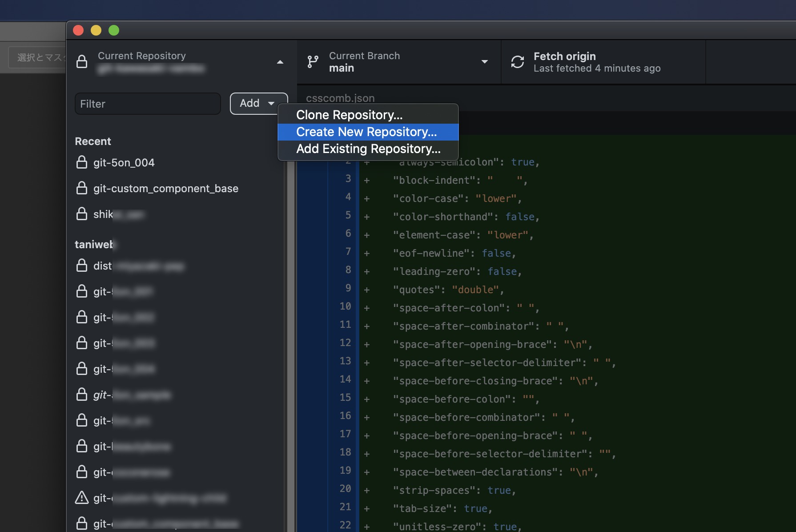Click lock icon next to dist repository
Viewport: 796px width, 532px height.
click(82, 266)
